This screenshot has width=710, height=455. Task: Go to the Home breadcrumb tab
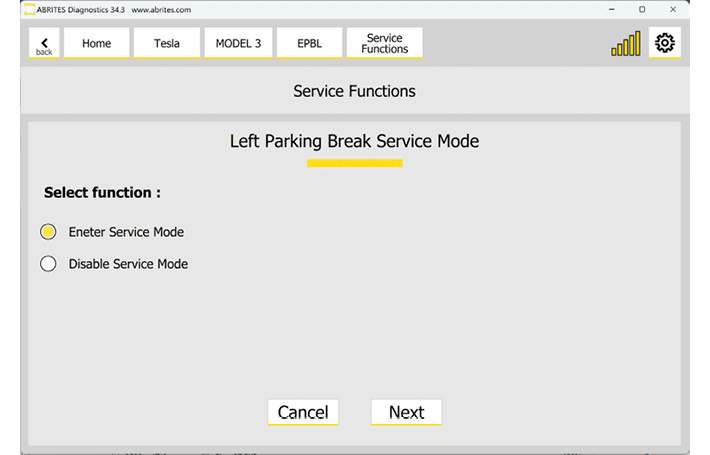tap(97, 43)
